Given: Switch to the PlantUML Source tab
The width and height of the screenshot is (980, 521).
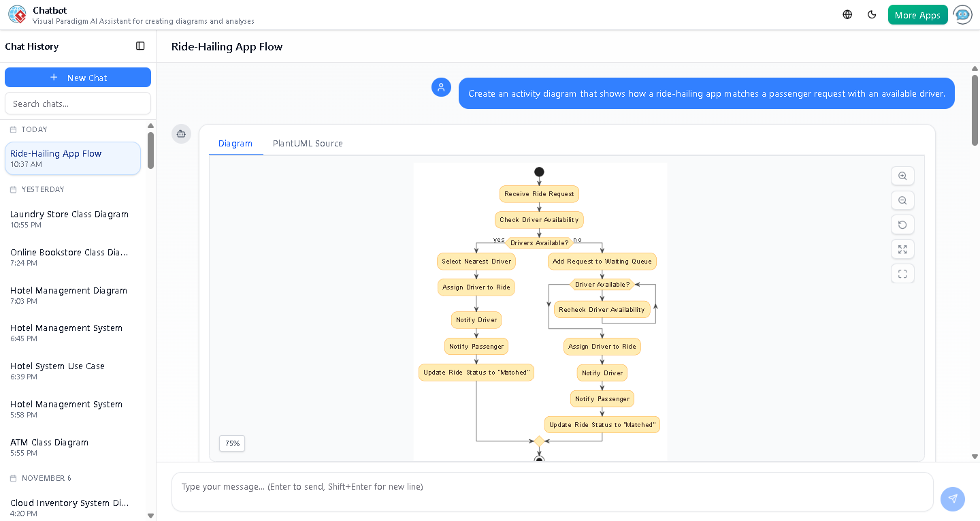Looking at the screenshot, I should click(308, 143).
